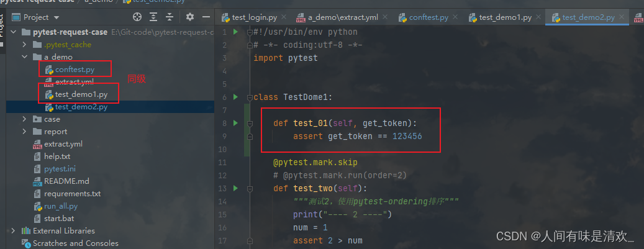Click line number 4 in the gutter
This screenshot has width=644, height=249.
[224, 71]
